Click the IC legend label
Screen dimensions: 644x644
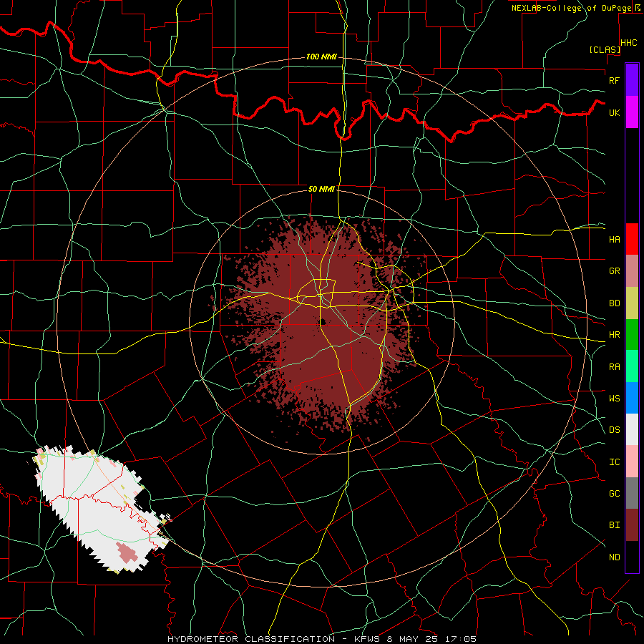(614, 462)
